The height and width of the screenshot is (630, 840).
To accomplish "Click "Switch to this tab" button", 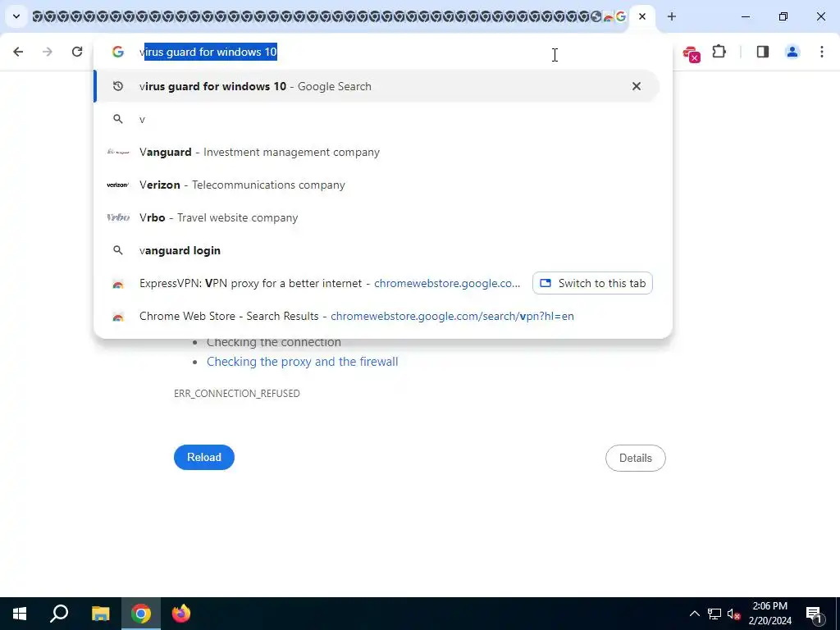I will point(592,283).
